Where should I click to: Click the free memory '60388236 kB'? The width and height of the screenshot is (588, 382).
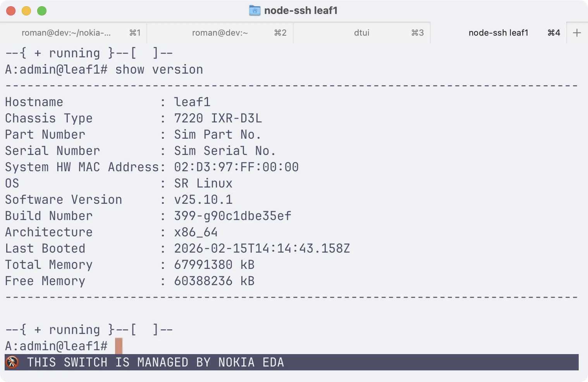[x=214, y=281]
